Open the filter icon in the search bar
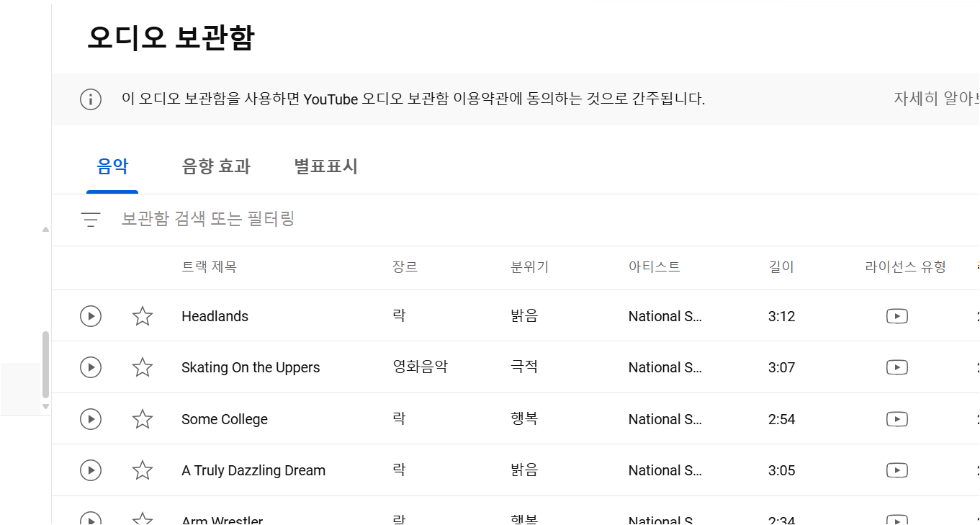The height and width of the screenshot is (525, 980). pyautogui.click(x=89, y=219)
